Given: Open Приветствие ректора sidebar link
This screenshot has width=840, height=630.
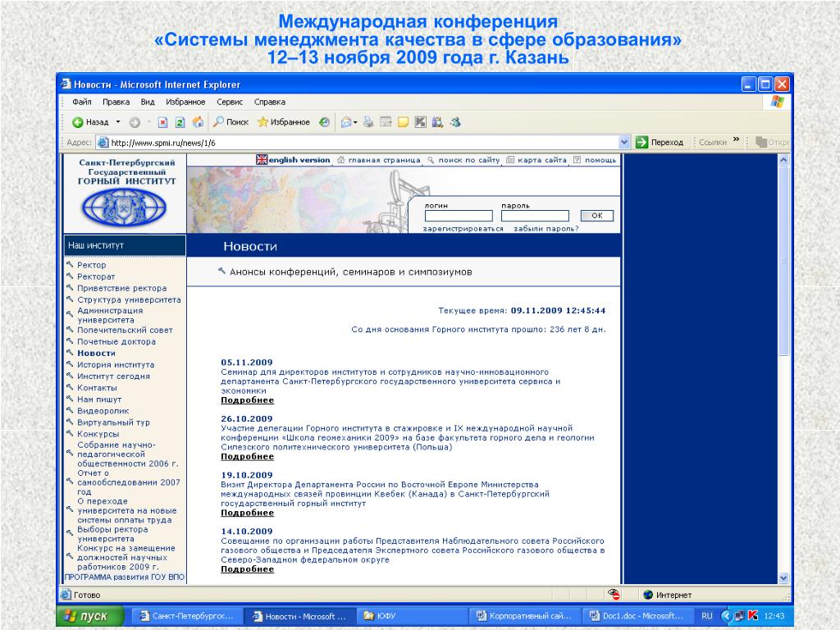Looking at the screenshot, I should click(x=122, y=288).
